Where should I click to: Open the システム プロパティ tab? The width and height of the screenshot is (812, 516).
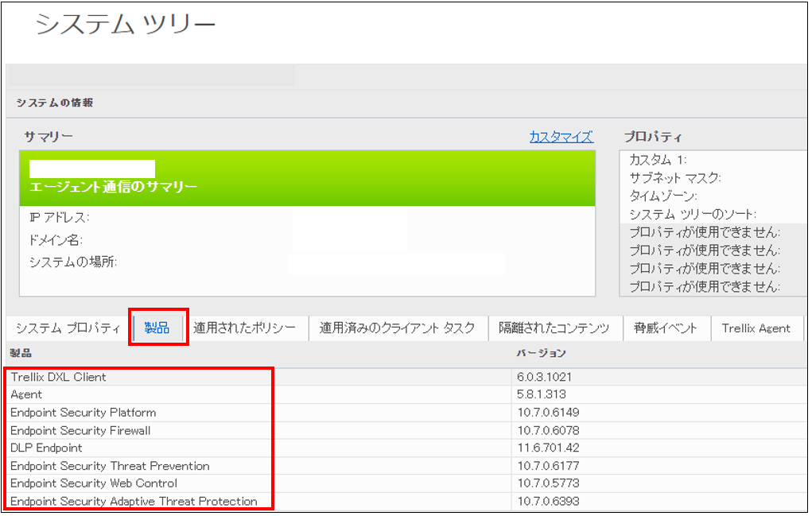pyautogui.click(x=68, y=328)
